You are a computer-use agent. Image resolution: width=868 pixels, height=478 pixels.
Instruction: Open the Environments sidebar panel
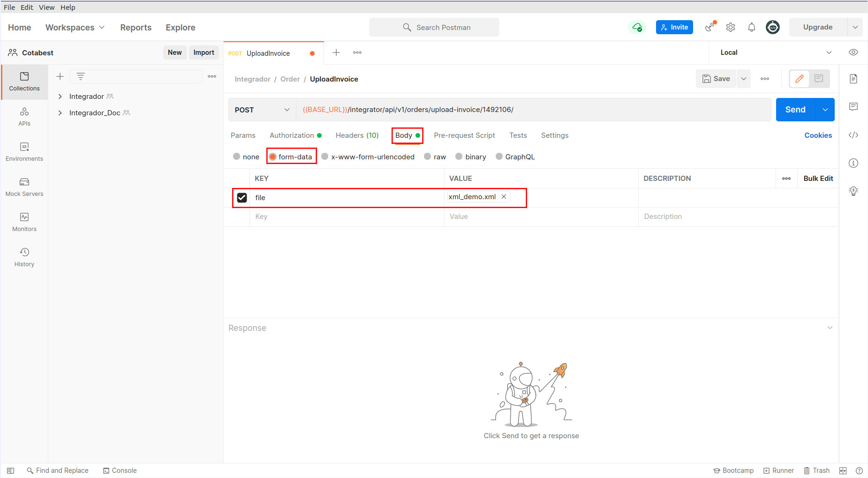click(24, 152)
